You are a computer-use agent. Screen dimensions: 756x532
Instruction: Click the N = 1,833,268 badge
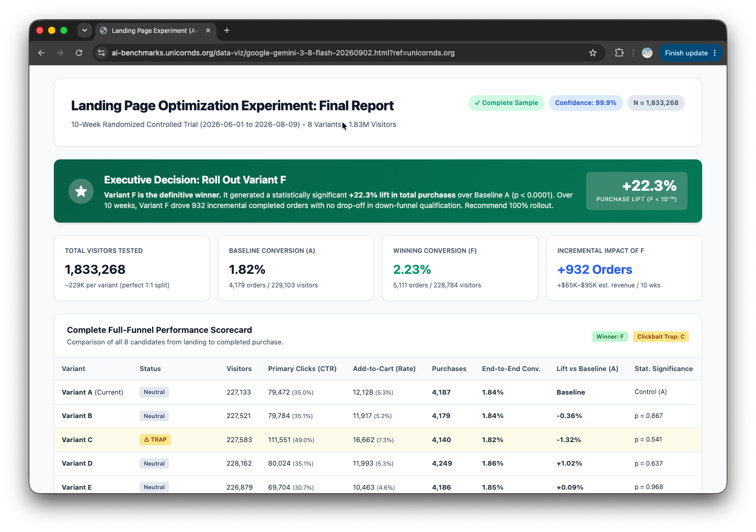pos(656,103)
